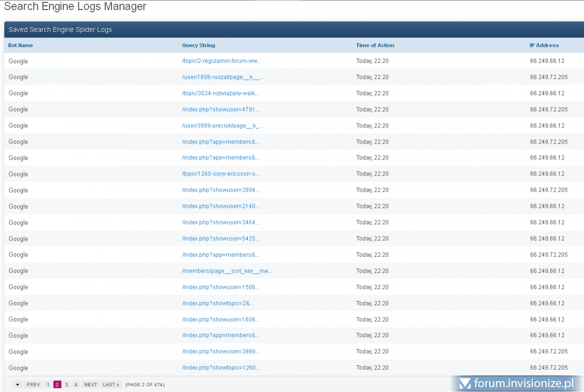This screenshot has width=584, height=392.
Task: Jump to the LAST page of logs
Action: click(111, 385)
